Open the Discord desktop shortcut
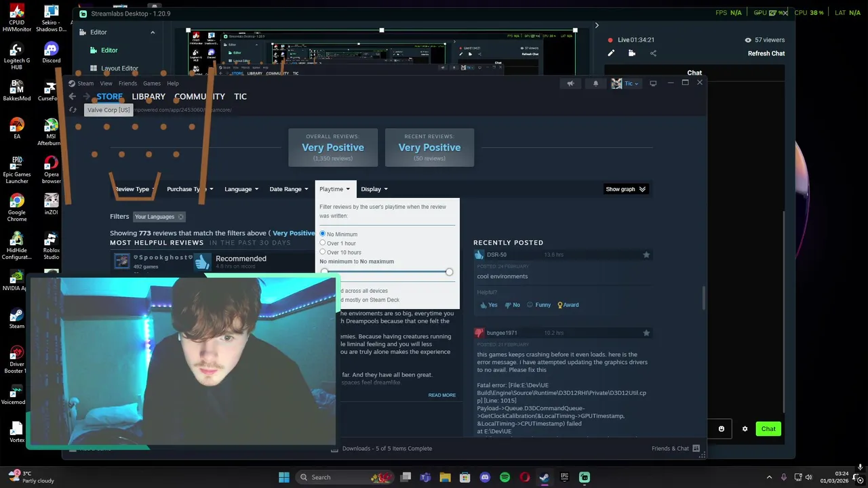 tap(51, 53)
